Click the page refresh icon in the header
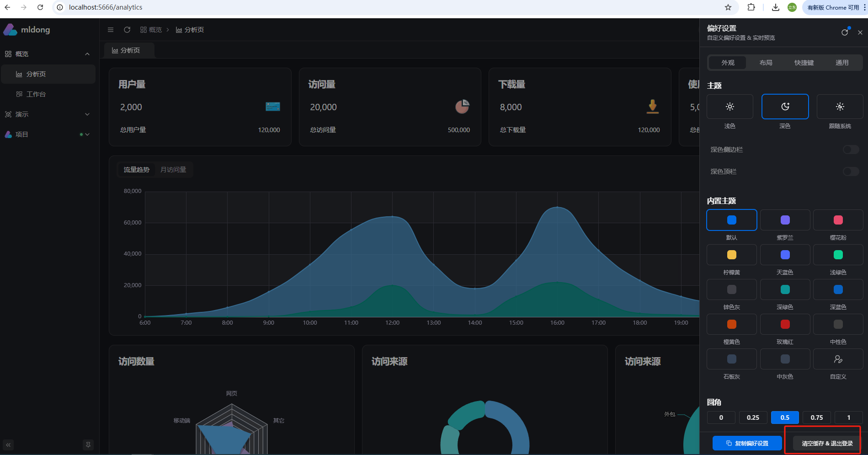Viewport: 868px width, 455px height. point(127,30)
